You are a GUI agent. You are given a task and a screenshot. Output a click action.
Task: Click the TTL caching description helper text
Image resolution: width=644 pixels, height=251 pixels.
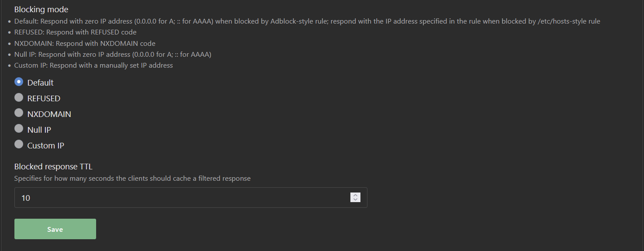pyautogui.click(x=132, y=179)
